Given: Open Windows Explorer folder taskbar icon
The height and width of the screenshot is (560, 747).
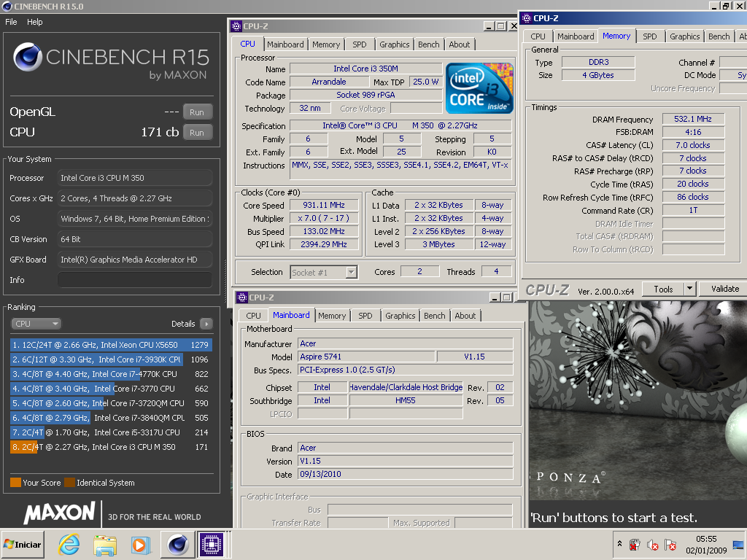Looking at the screenshot, I should click(105, 545).
